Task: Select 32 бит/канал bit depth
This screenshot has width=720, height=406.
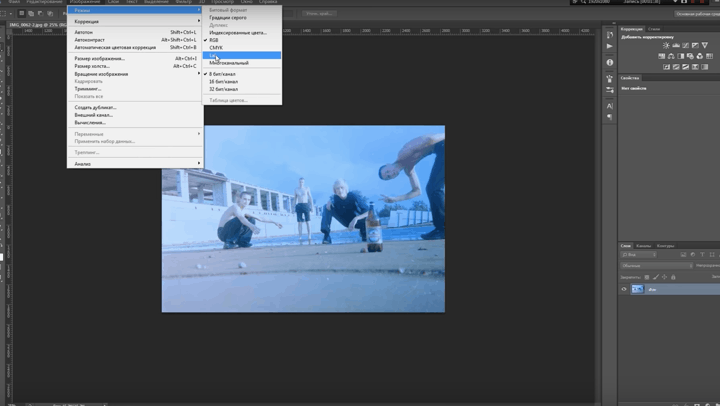Action: click(242, 89)
